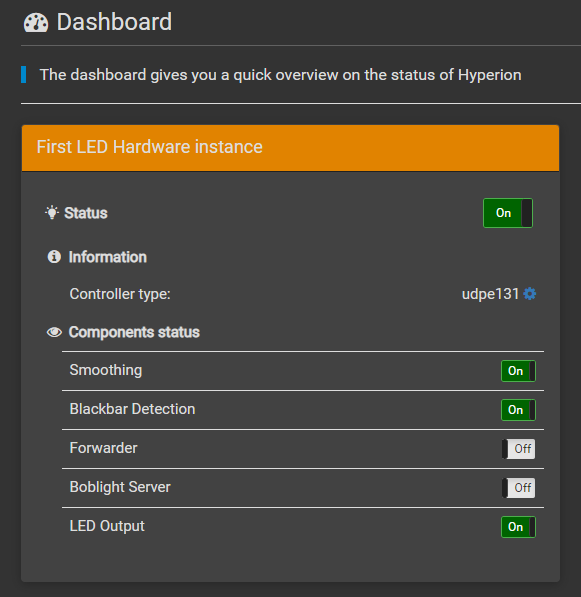
Task: Click the Dashboard gauge icon
Action: click(36, 22)
